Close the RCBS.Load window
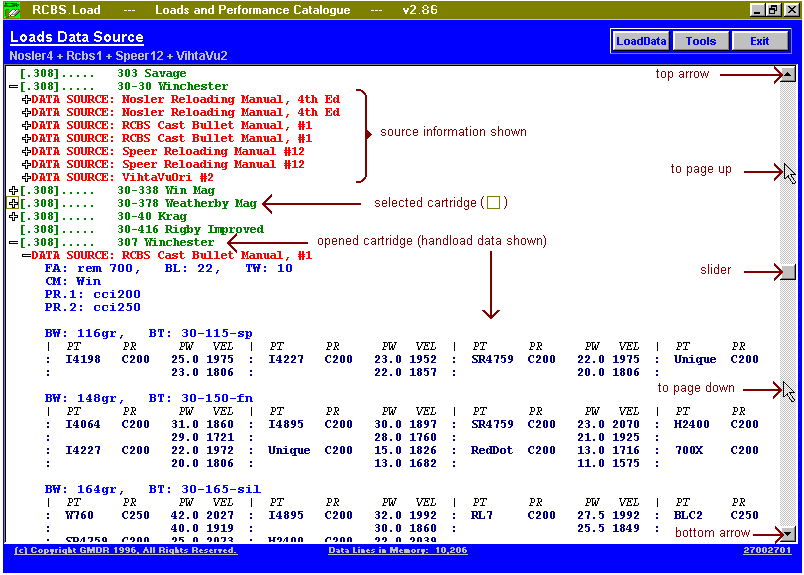 coord(792,10)
